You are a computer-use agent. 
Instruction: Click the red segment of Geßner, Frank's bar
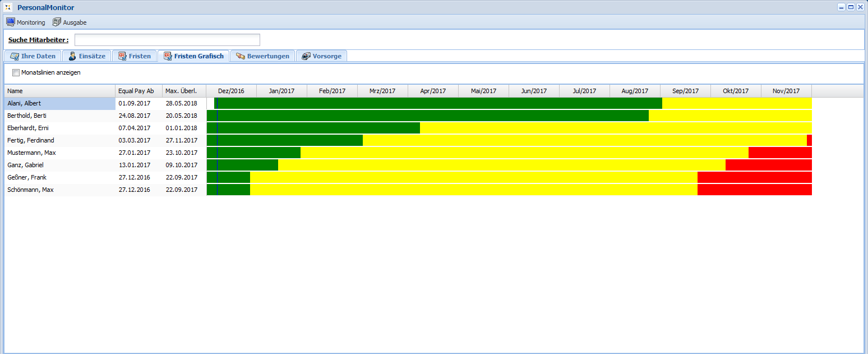[x=754, y=177]
